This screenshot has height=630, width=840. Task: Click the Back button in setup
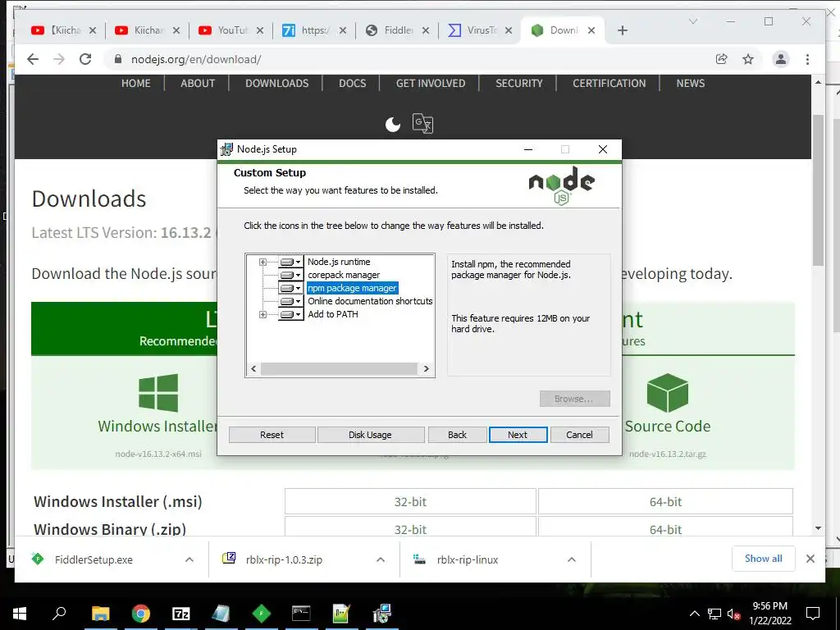tap(457, 435)
